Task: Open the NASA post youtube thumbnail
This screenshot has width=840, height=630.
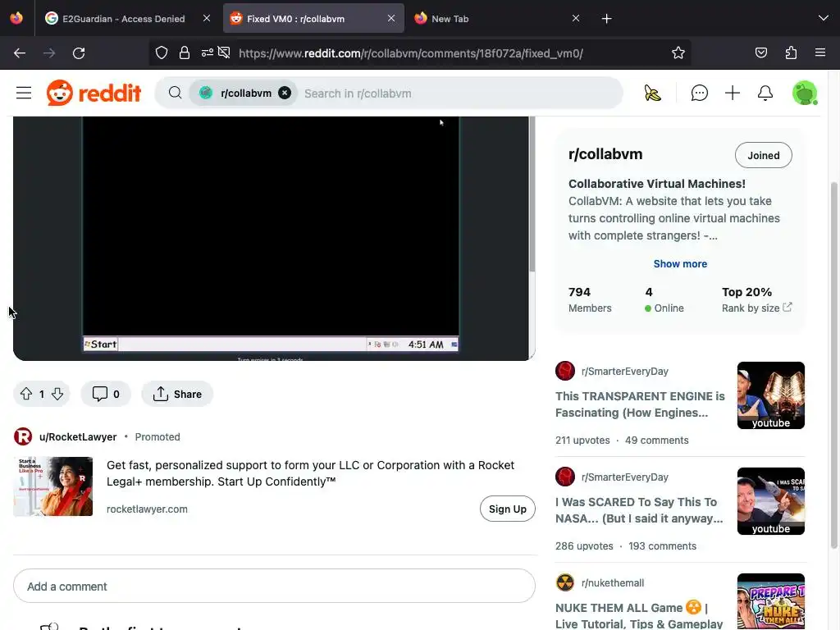Action: 771,501
